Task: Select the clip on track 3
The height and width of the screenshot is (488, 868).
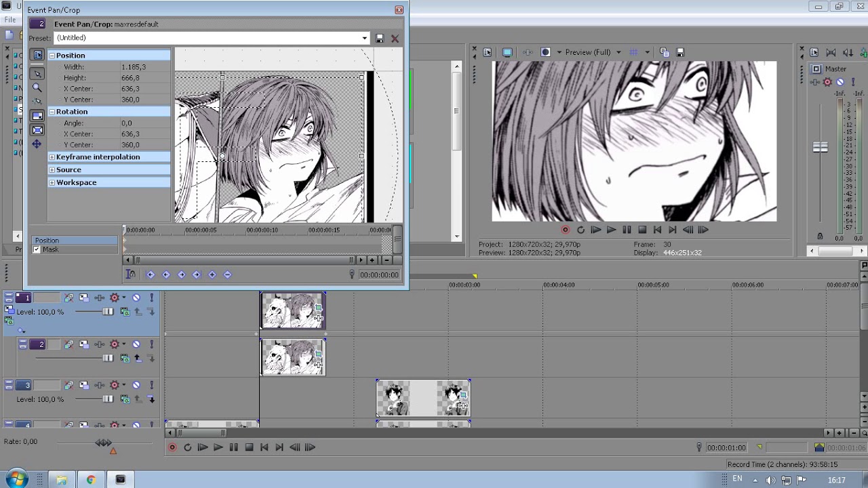Action: point(423,399)
